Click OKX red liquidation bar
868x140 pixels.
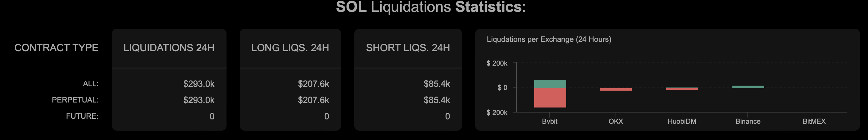point(616,89)
